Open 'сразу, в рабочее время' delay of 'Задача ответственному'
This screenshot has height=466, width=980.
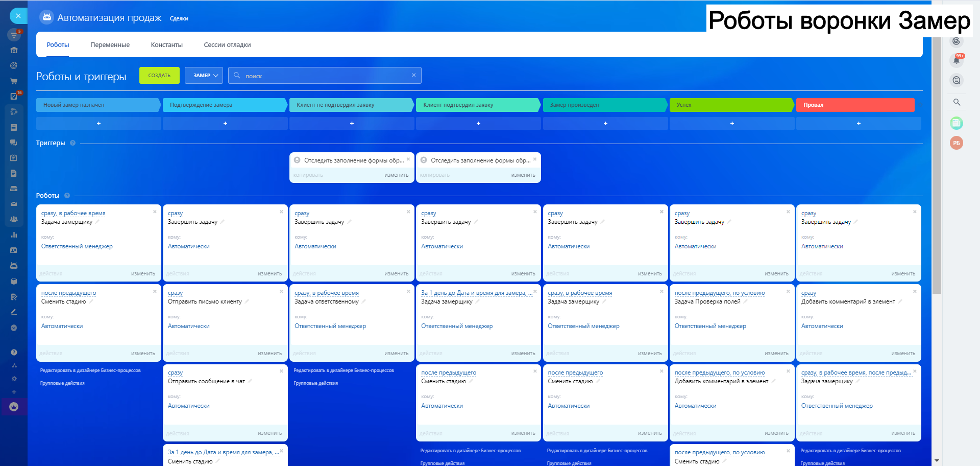[x=327, y=293]
